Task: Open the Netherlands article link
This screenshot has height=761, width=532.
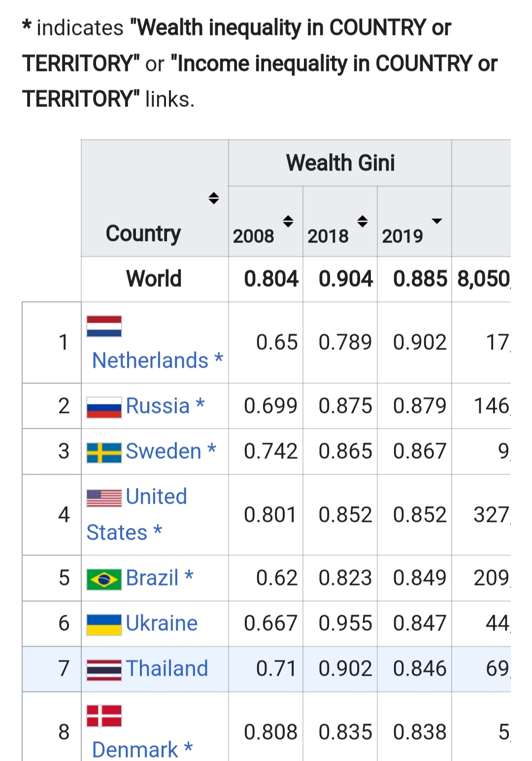Action: click(x=150, y=361)
